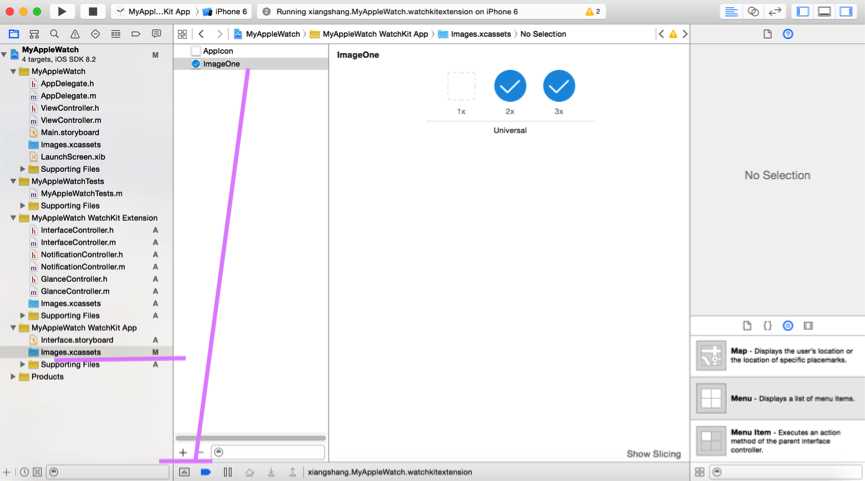
Task: Collapse the MyAppleWatch project root
Action: [x=4, y=54]
